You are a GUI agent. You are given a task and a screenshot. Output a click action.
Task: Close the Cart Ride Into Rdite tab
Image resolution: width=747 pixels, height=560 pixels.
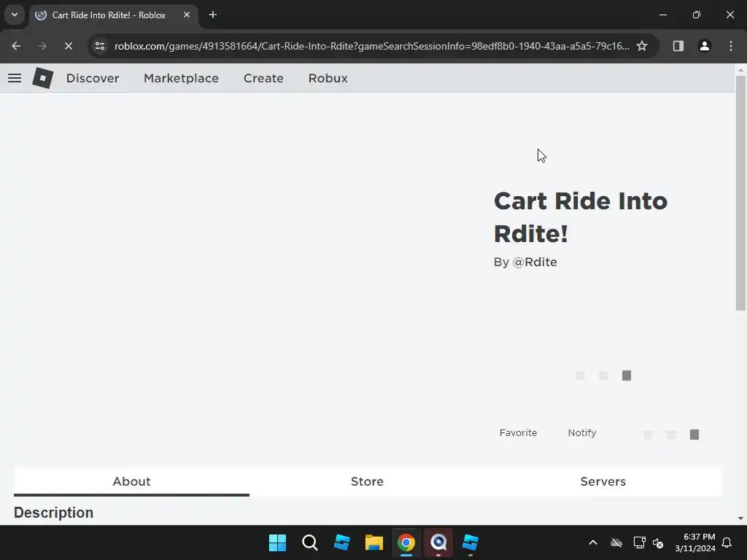[x=187, y=15]
